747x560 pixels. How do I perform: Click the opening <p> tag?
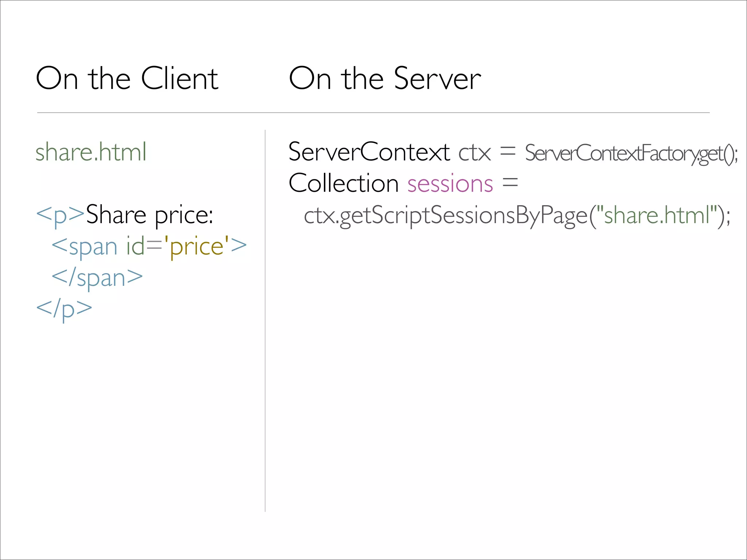pyautogui.click(x=60, y=215)
